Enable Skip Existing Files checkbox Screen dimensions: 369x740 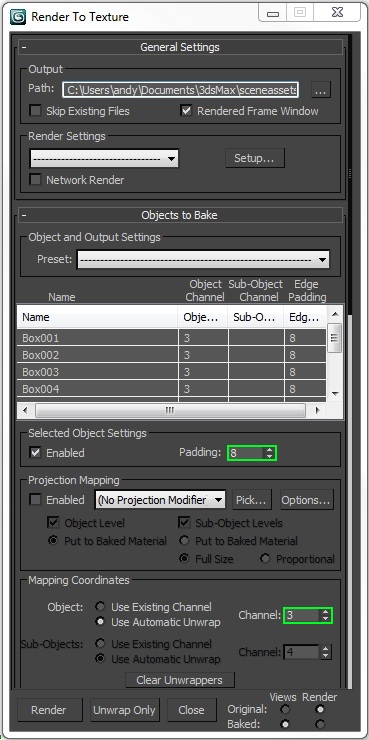[35, 111]
